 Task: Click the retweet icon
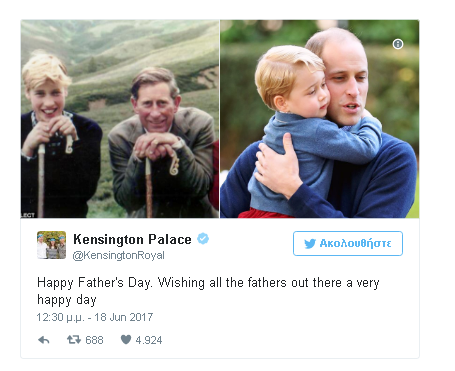74,340
